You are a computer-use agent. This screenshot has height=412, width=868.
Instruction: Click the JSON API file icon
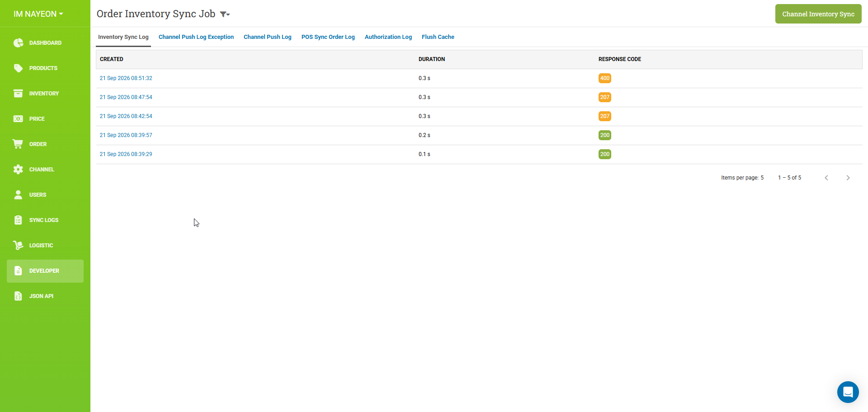click(18, 296)
